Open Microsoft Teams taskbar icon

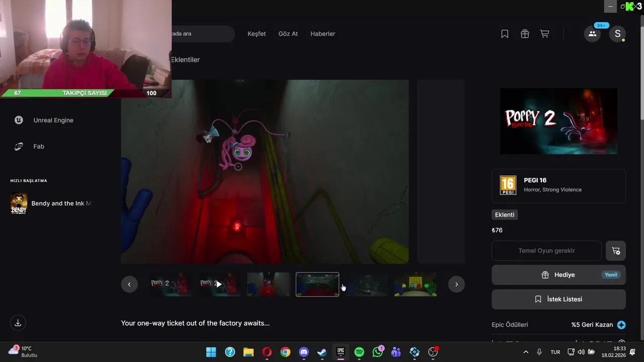[396, 352]
